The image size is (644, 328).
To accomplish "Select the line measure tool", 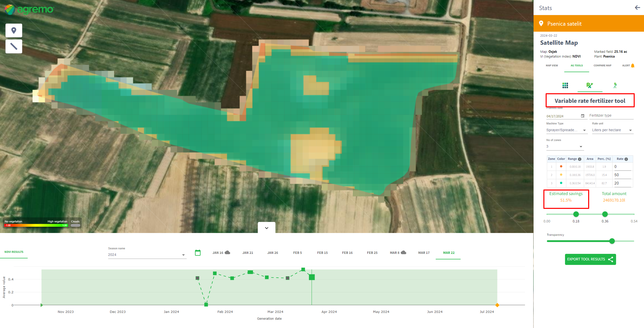I will coord(14,46).
